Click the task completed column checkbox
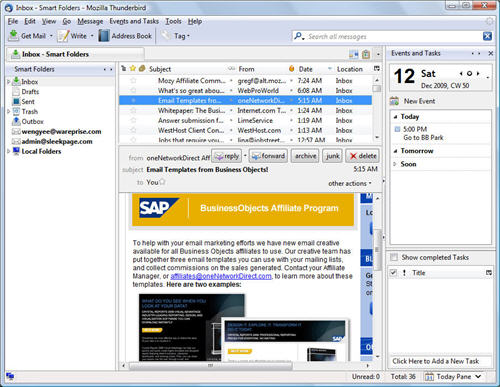Viewport: 500px width, 387px height. point(393,273)
